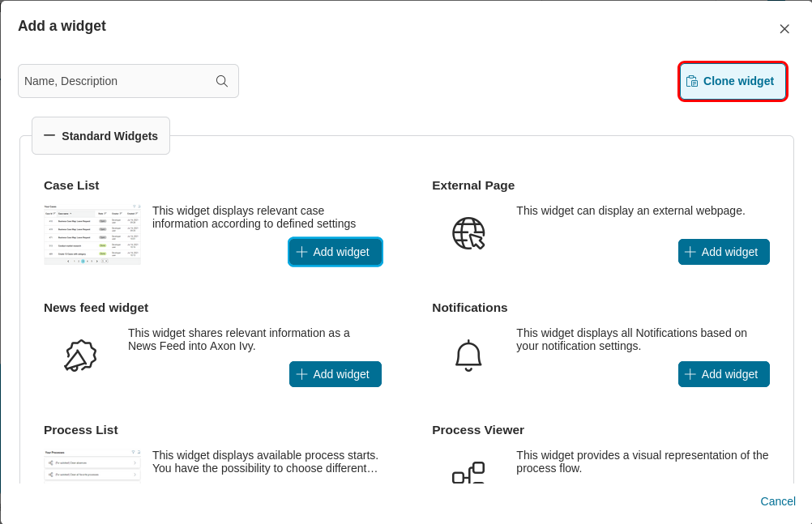Collapse the Standard Widgets section
Viewport: 812px width, 524px height.
[x=100, y=136]
